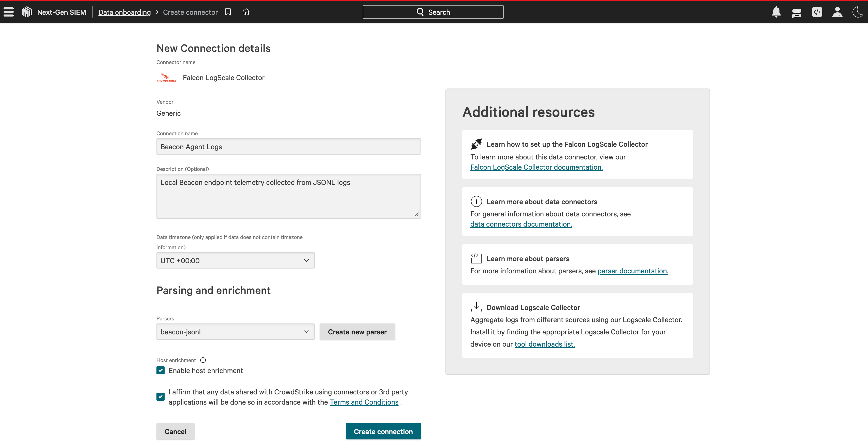Click the 'Parsing and enrichment' heading
868x444 pixels.
pos(213,290)
